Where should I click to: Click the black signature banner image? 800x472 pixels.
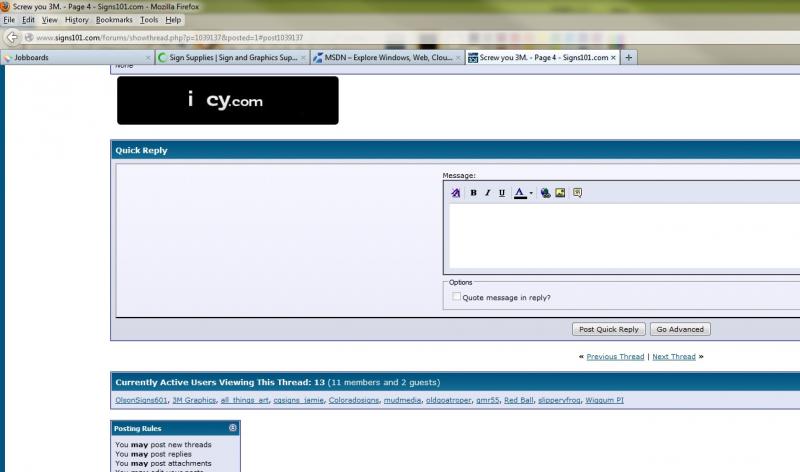(228, 101)
